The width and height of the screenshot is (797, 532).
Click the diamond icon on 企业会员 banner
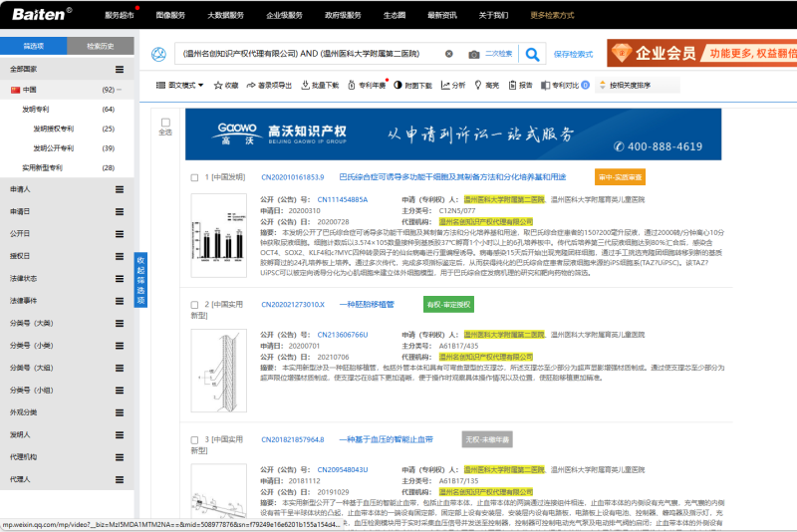[x=621, y=53]
